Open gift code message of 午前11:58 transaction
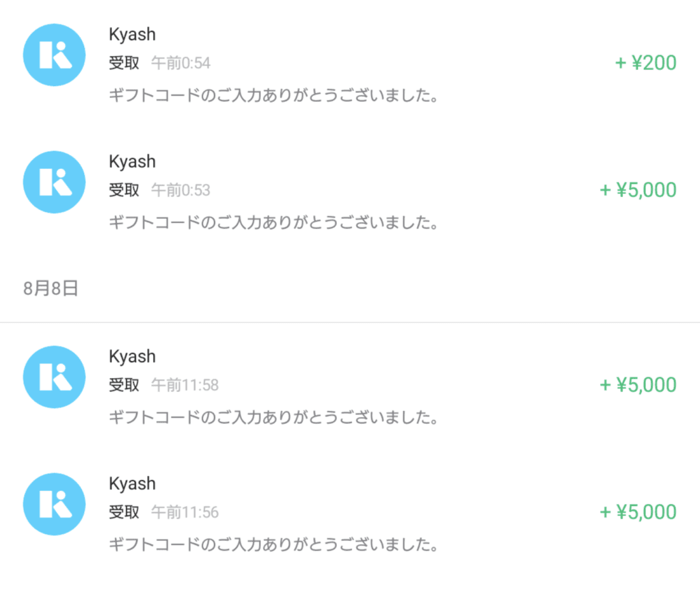The image size is (700, 599). tap(273, 417)
